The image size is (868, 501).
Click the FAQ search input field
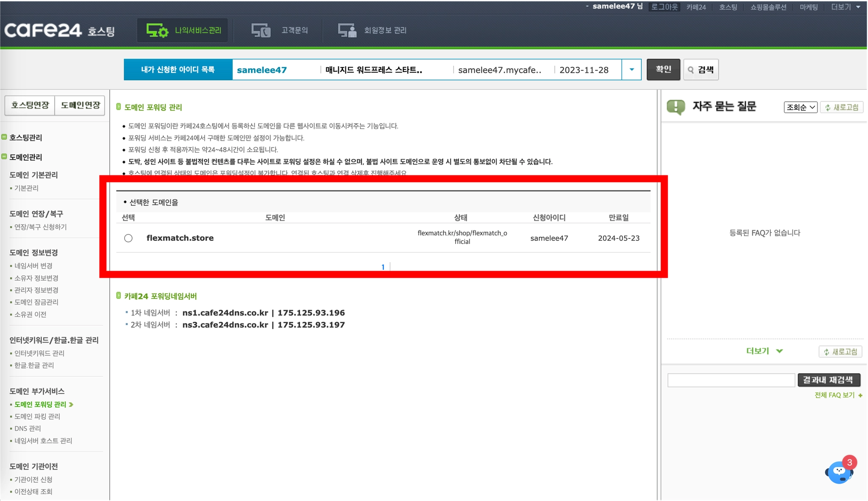[x=731, y=380]
